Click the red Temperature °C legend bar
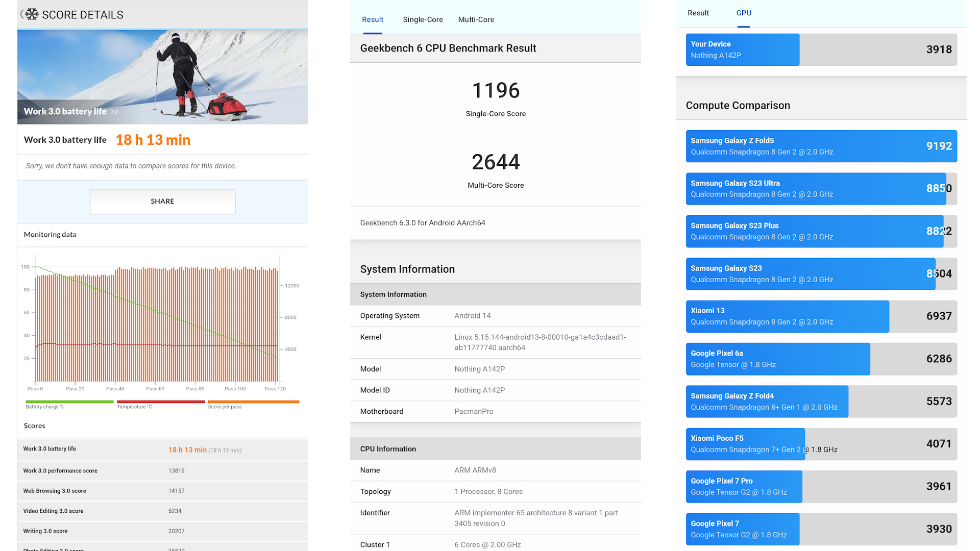Viewport: 980px width, 551px height. click(x=160, y=402)
